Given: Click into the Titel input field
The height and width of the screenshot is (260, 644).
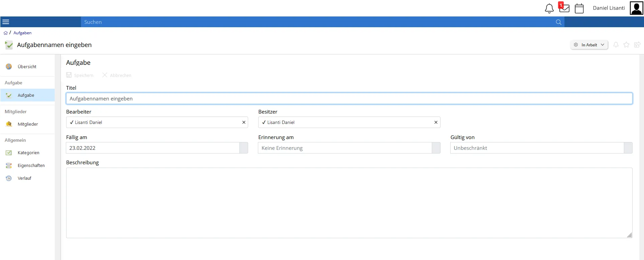Looking at the screenshot, I should coord(349,99).
